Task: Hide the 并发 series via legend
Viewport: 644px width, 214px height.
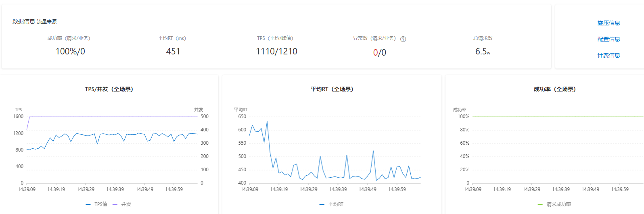Action: [x=122, y=204]
